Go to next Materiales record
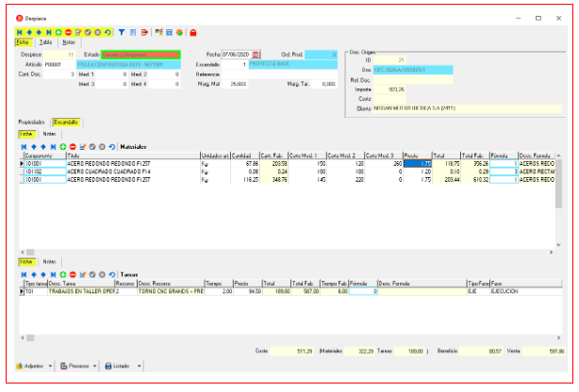Screen dimensions: 579x392 click(x=43, y=147)
